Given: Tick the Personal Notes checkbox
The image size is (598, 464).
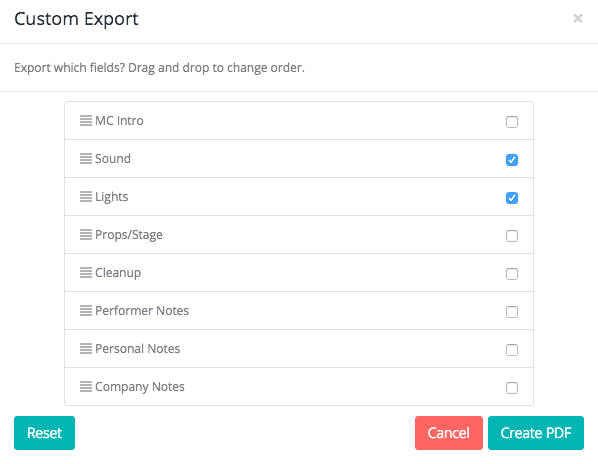Looking at the screenshot, I should [x=512, y=350].
